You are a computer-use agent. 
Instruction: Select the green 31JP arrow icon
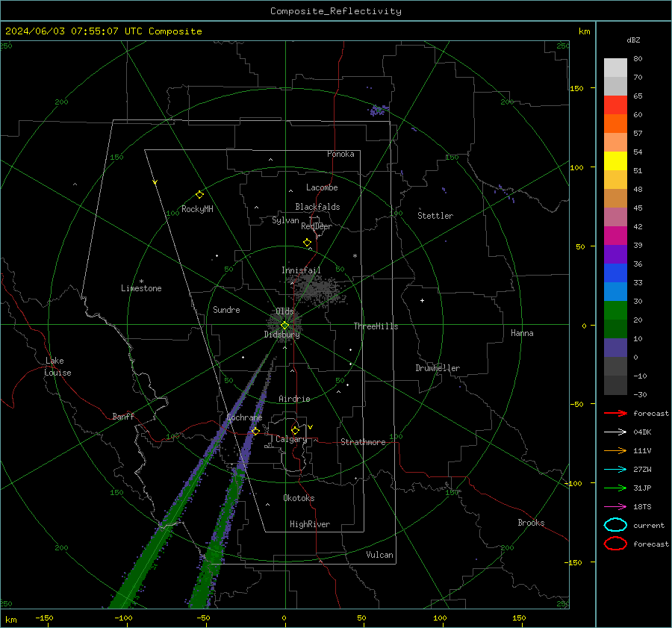coord(615,488)
